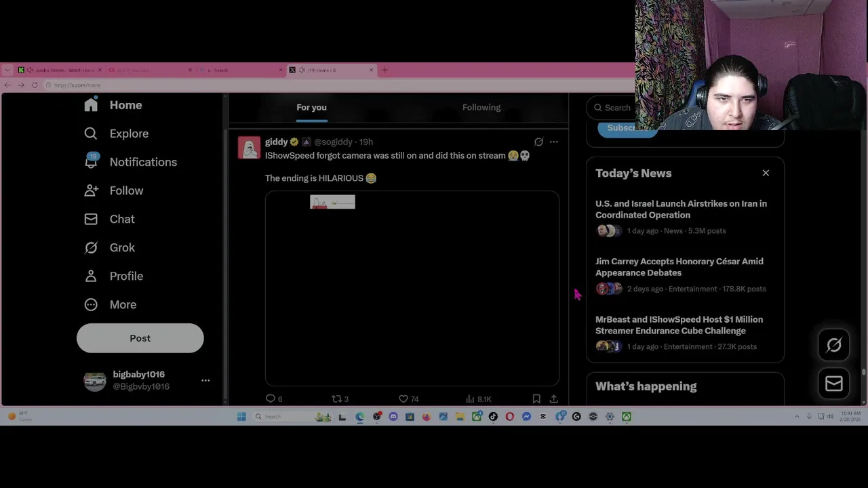Open Chat in the sidebar
868x488 pixels.
click(109, 219)
